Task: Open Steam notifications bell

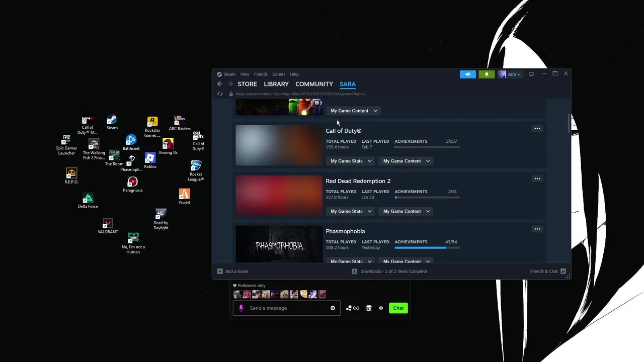Action: pyautogui.click(x=487, y=74)
